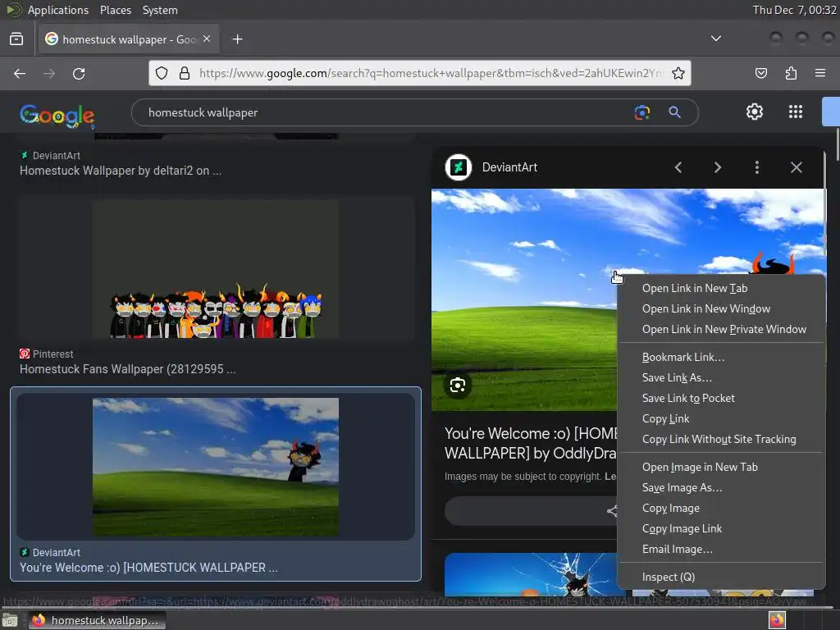This screenshot has height=630, width=840.
Task: Open Firefox View tab icon
Action: click(16, 39)
